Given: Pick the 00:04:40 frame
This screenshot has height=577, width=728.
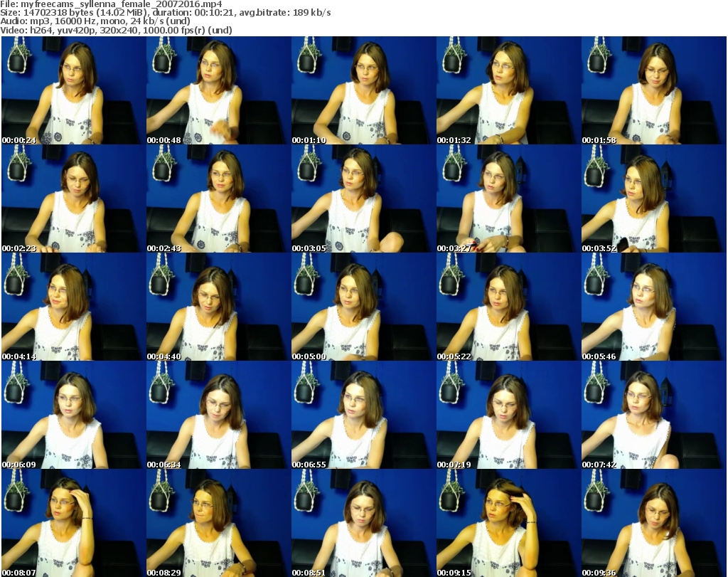Looking at the screenshot, I should tap(219, 307).
